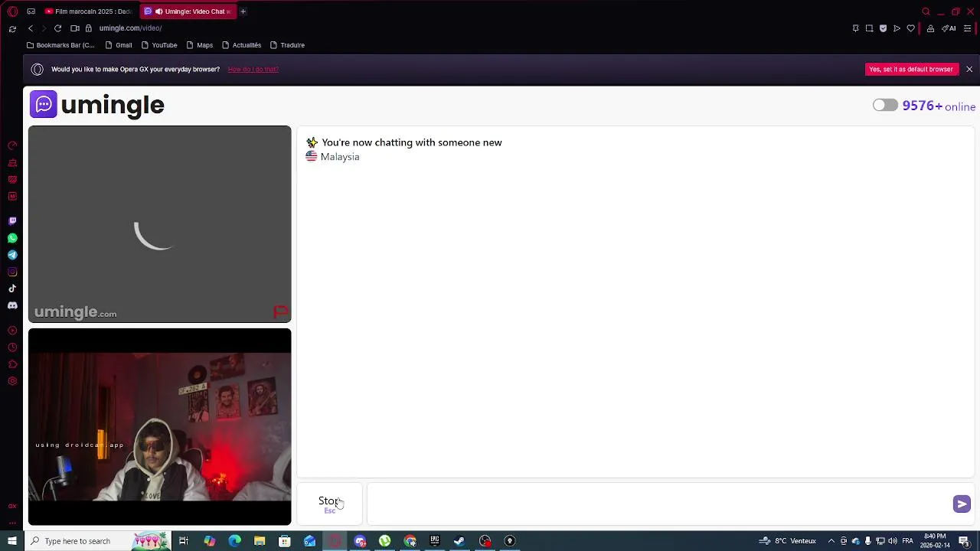
Task: Dismiss the default browser banner
Action: pyautogui.click(x=969, y=70)
